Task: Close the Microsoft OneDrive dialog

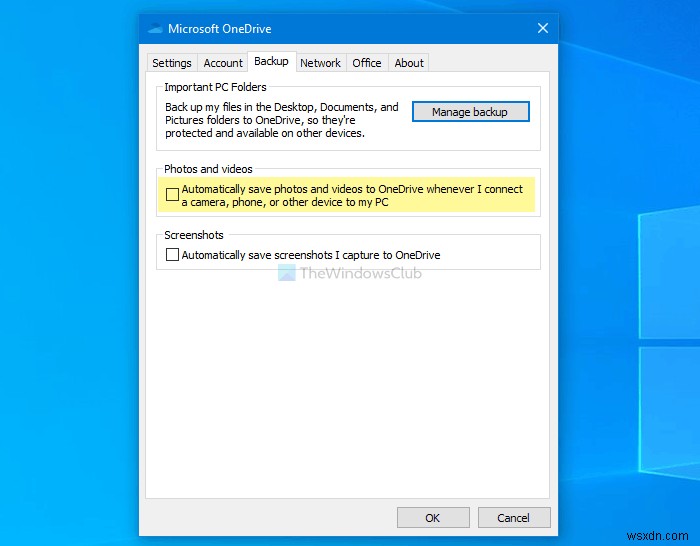Action: pos(543,29)
